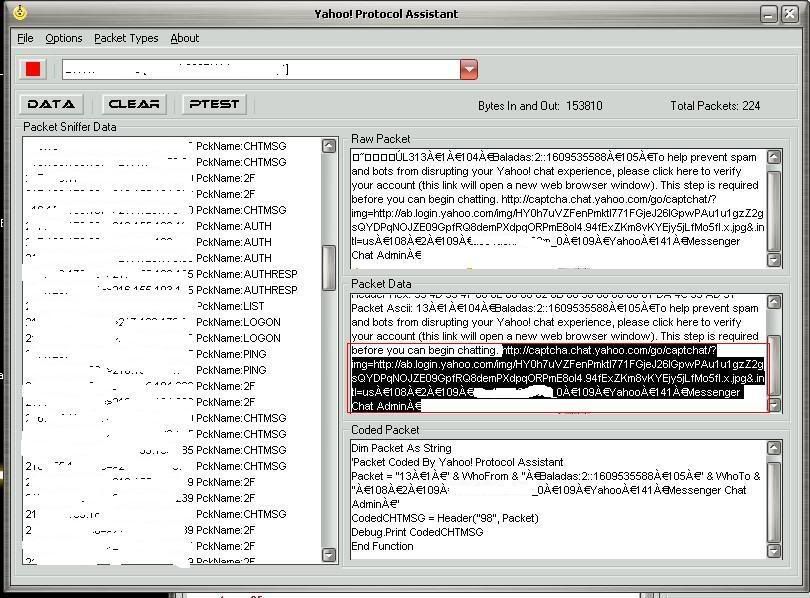Click the 'Packet Coded By Yahoo! Protocol Assistant' comment line
Image resolution: width=810 pixels, height=598 pixels.
457,462
